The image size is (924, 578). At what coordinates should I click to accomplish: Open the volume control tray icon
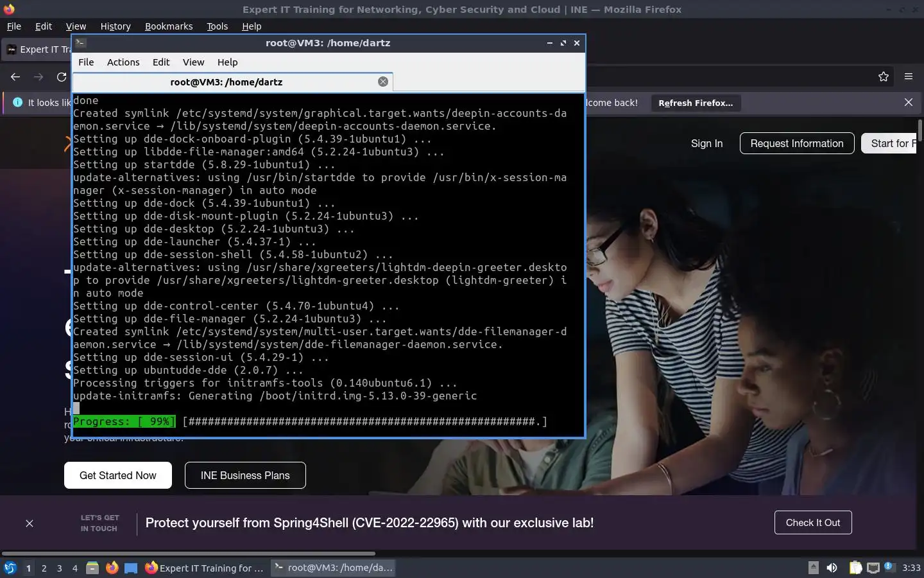pyautogui.click(x=832, y=568)
